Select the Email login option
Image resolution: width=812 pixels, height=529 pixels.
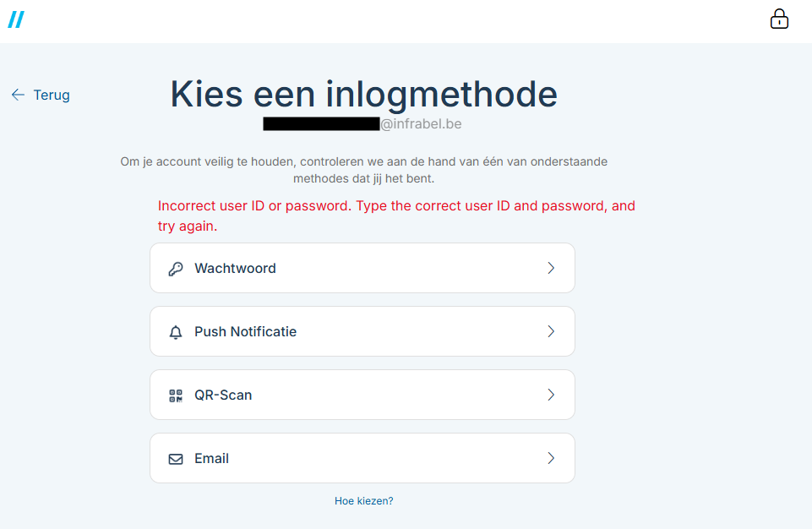pyautogui.click(x=362, y=458)
